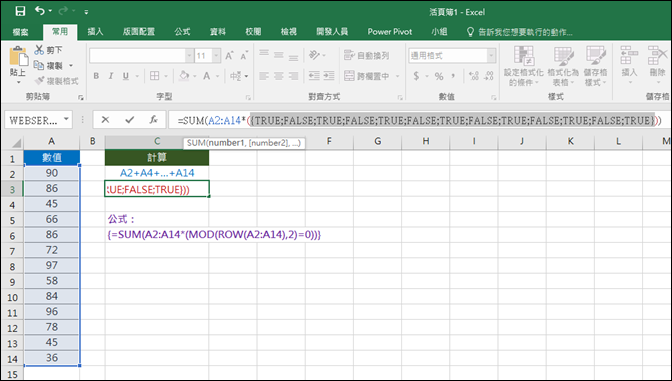This screenshot has width=672, height=381.
Task: Open the font size 11 dropdown
Action: click(x=216, y=56)
